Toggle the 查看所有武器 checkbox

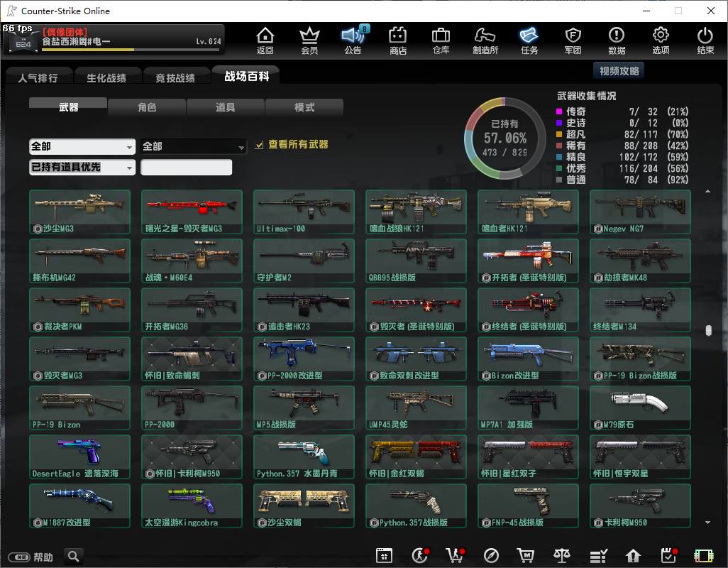[x=259, y=146]
